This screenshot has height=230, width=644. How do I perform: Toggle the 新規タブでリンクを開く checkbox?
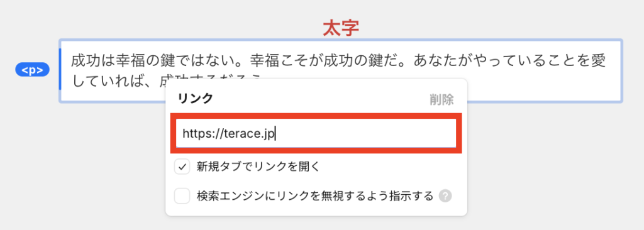(x=182, y=167)
